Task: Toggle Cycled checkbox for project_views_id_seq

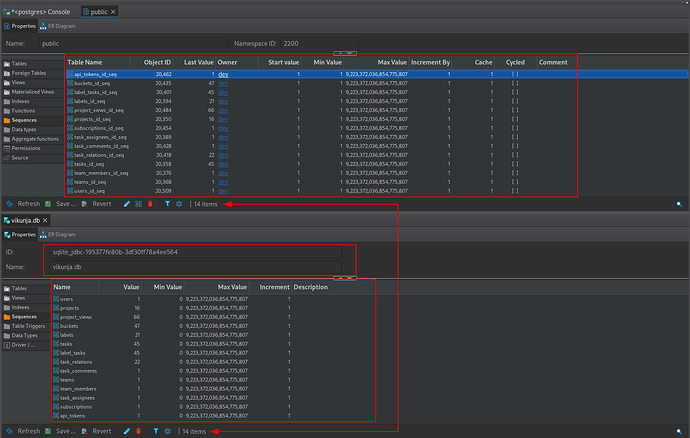Action: pyautogui.click(x=515, y=110)
